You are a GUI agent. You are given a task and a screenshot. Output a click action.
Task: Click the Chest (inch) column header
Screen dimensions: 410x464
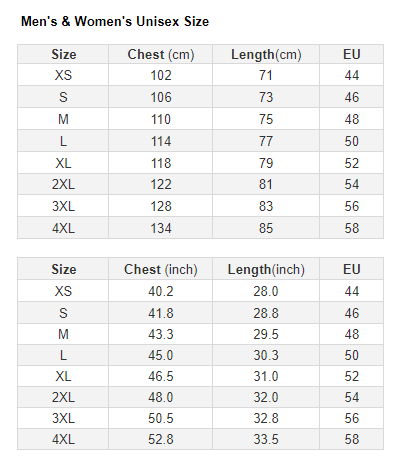tap(161, 269)
